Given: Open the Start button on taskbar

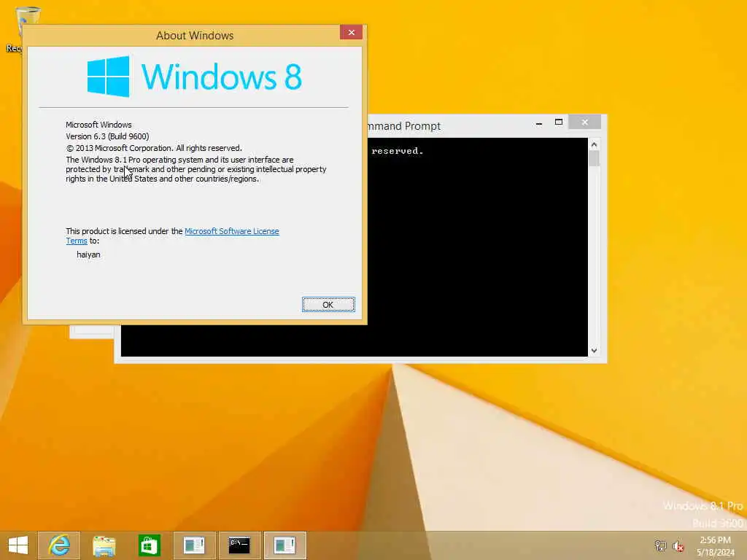Looking at the screenshot, I should click(x=18, y=545).
